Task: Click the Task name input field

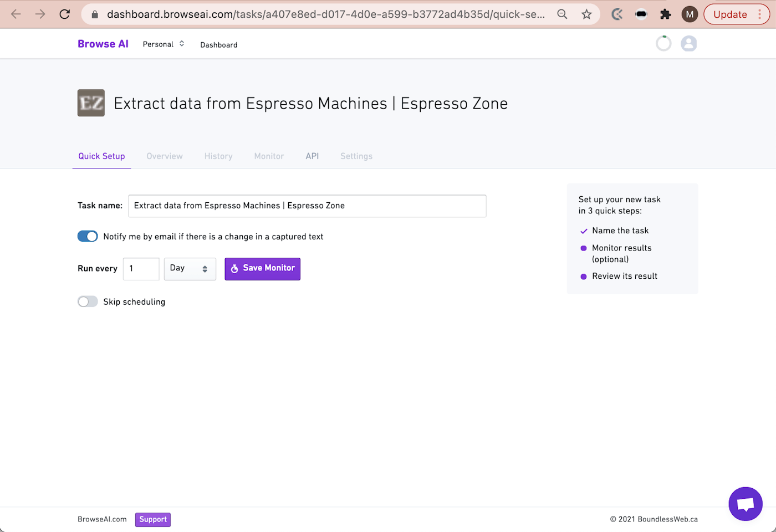Action: [307, 206]
